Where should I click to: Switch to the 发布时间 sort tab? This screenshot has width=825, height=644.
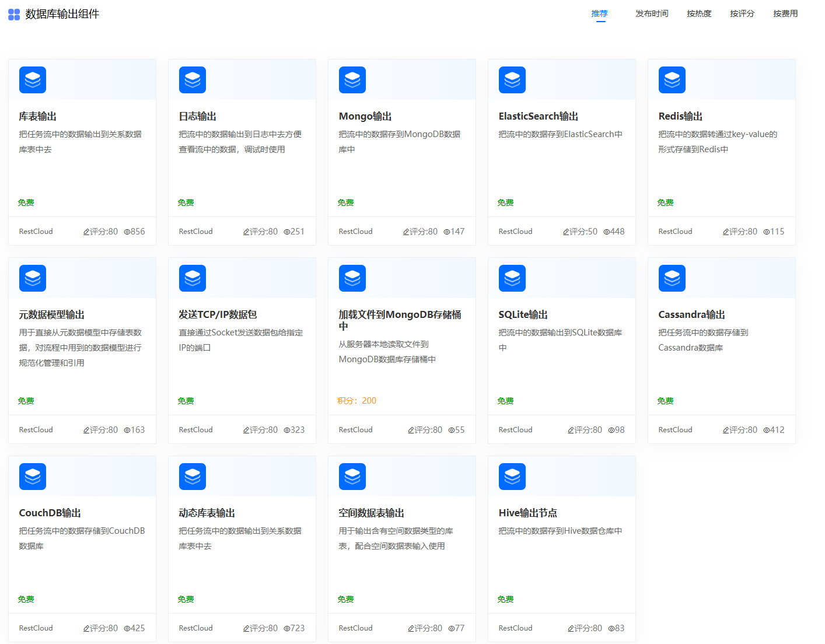[652, 13]
